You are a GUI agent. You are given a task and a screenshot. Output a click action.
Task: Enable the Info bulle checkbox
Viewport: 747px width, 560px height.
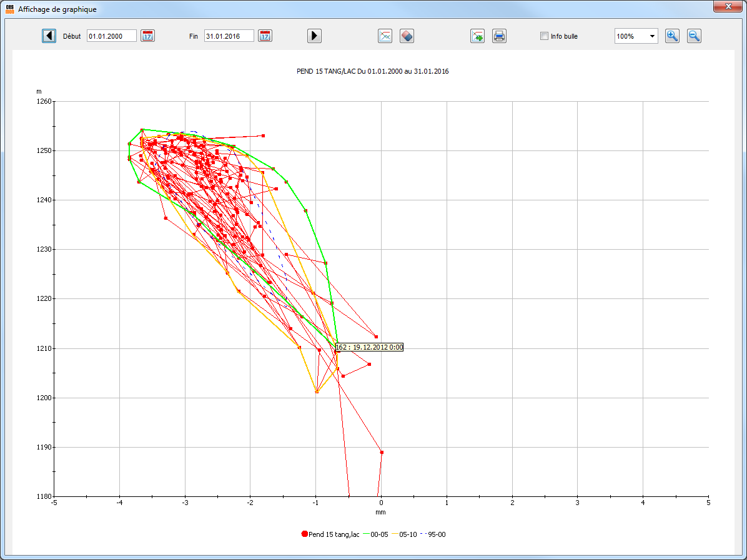coord(544,36)
